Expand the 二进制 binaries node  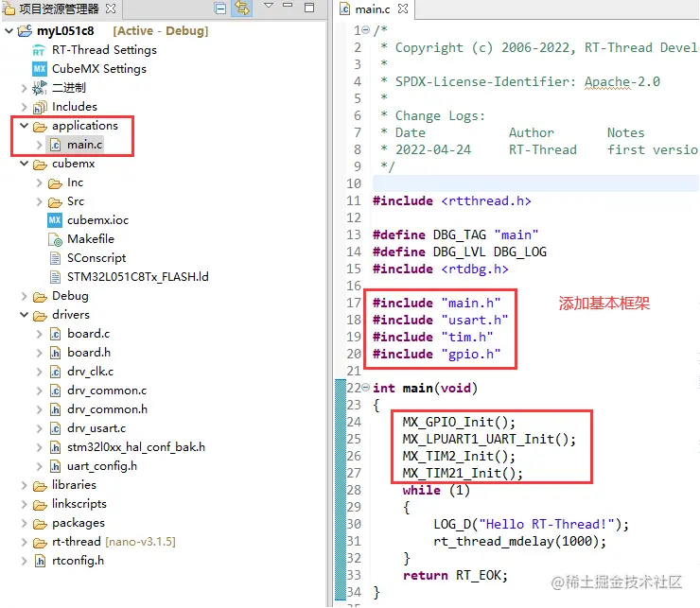[x=24, y=88]
